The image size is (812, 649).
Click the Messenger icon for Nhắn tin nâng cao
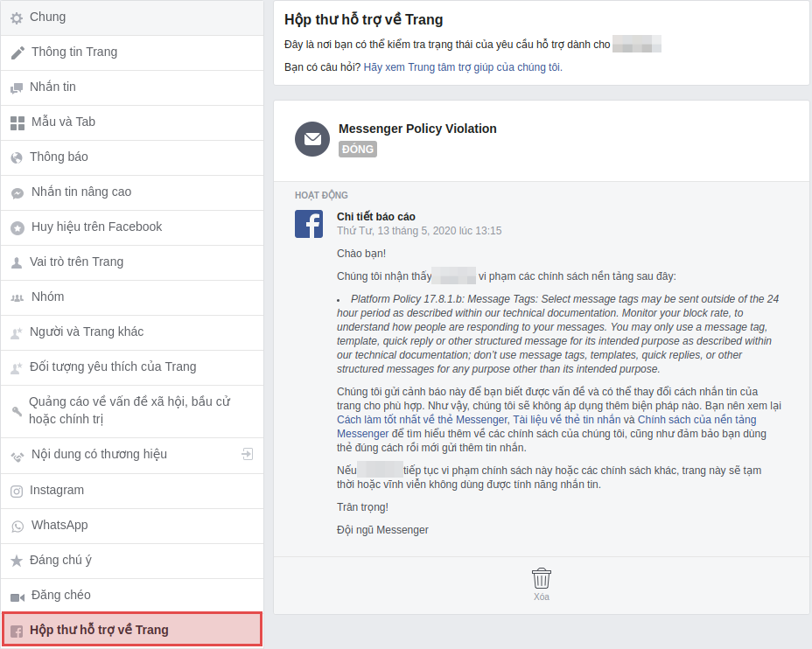coord(17,193)
